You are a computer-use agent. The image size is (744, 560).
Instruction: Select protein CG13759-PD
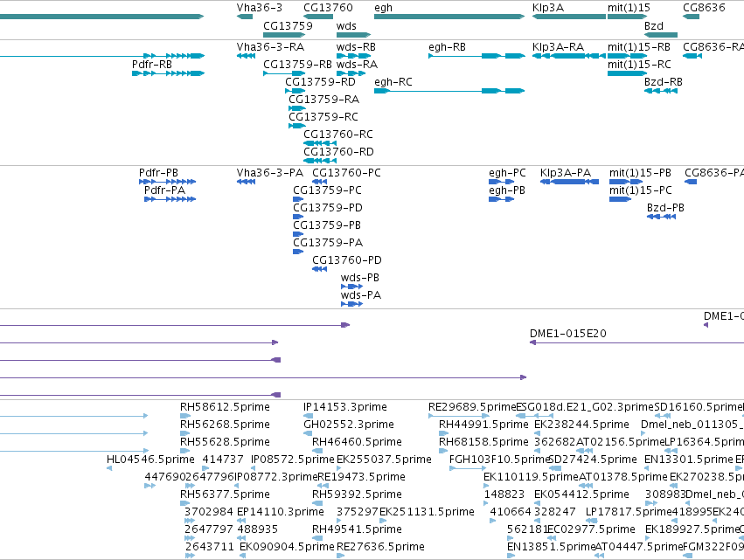coord(328,208)
